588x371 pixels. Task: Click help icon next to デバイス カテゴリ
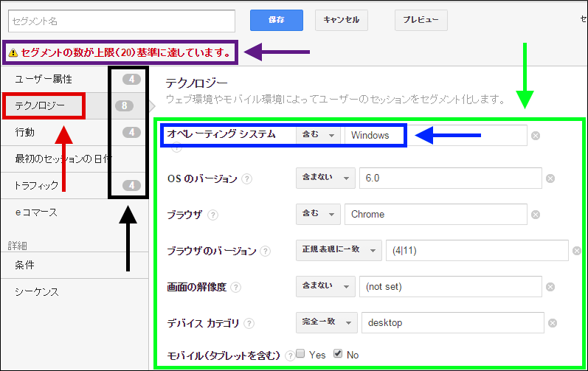tap(250, 322)
